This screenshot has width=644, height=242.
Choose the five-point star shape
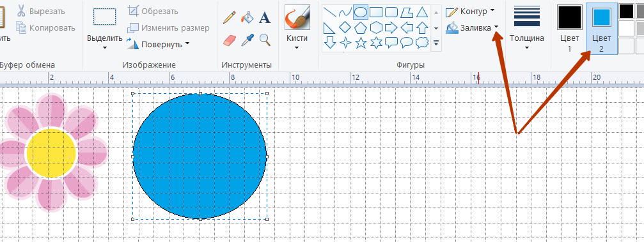click(361, 42)
